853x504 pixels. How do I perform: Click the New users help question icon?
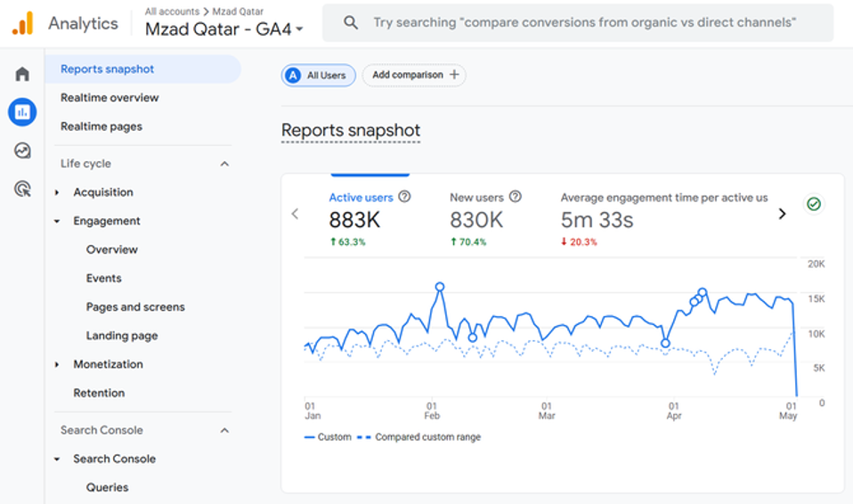516,197
